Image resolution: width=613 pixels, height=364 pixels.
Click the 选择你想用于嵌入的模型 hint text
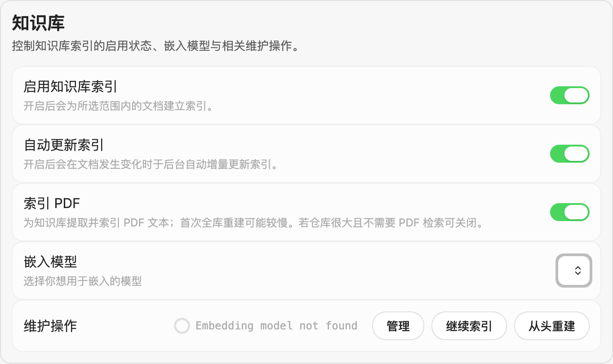click(83, 282)
